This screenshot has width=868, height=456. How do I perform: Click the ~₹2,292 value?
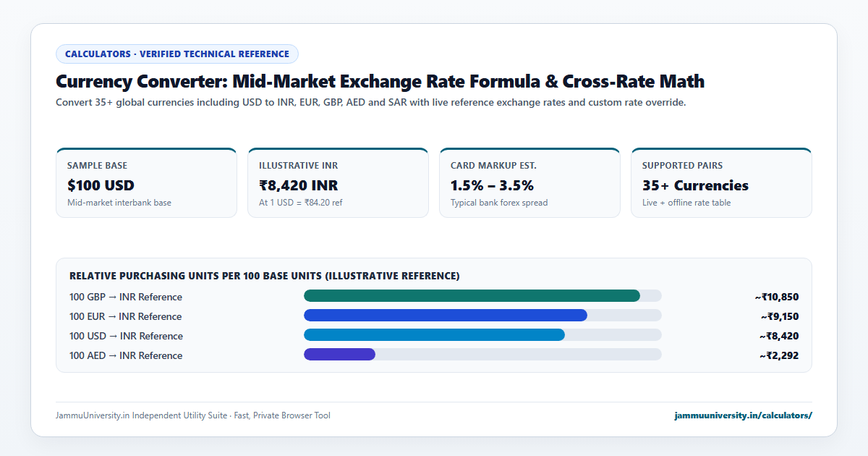coord(778,355)
